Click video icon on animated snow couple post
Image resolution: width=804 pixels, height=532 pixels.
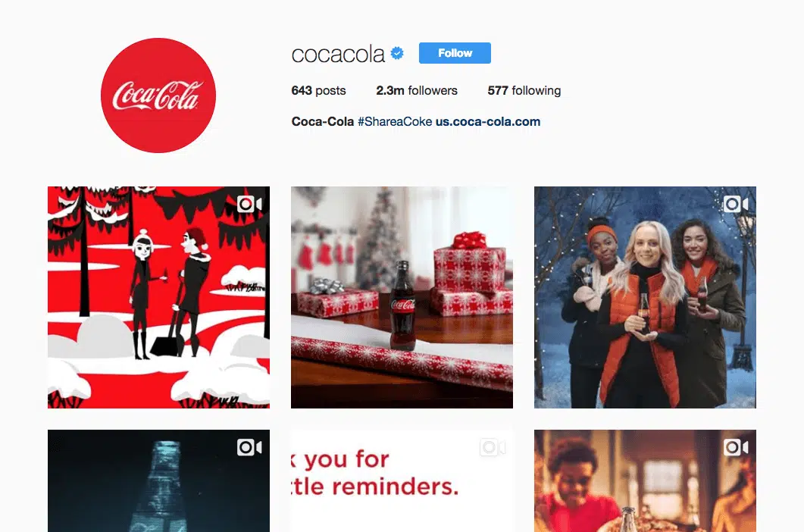pyautogui.click(x=250, y=204)
